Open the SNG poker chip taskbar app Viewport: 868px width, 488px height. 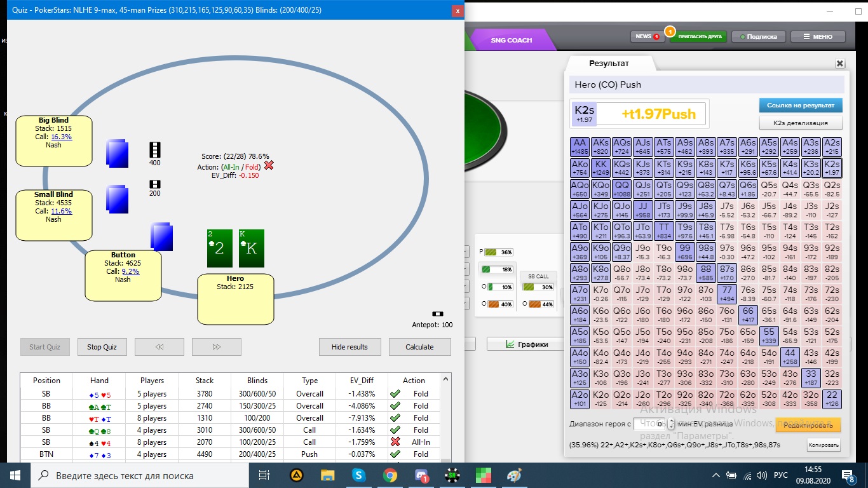[453, 475]
